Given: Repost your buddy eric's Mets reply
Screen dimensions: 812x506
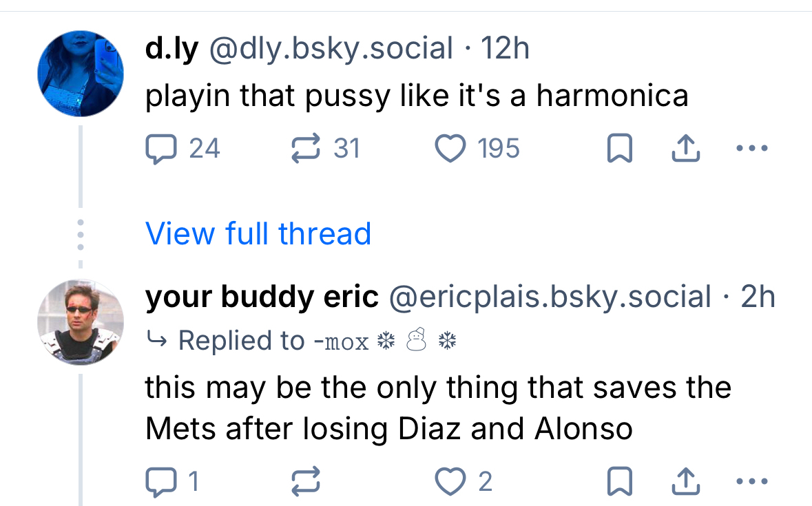Looking at the screenshot, I should pyautogui.click(x=307, y=481).
